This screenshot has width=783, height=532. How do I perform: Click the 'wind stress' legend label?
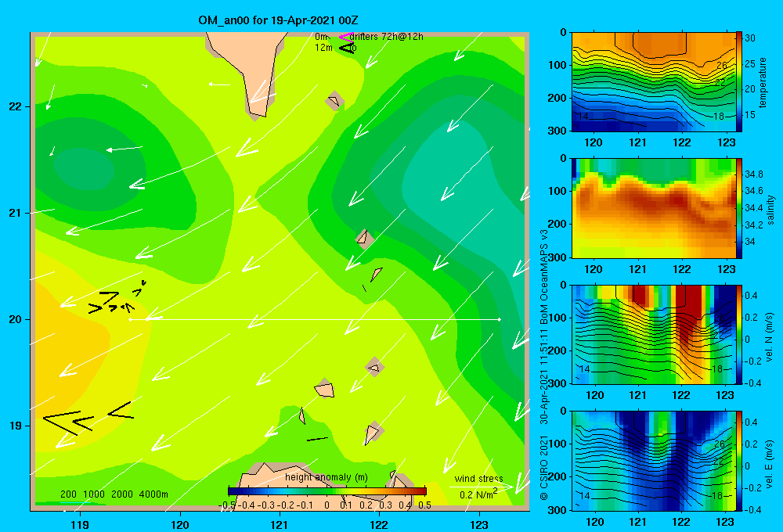pos(479,479)
